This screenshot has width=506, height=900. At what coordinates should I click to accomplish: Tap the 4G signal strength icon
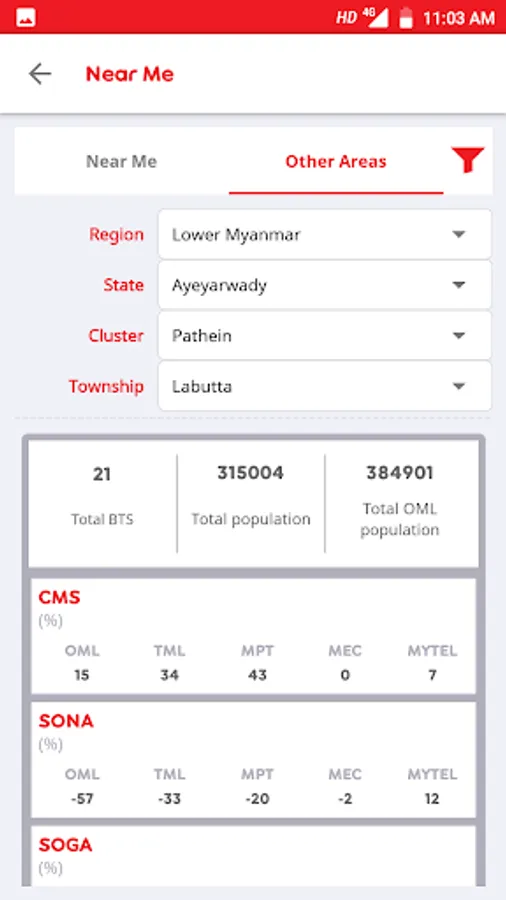[x=375, y=17]
